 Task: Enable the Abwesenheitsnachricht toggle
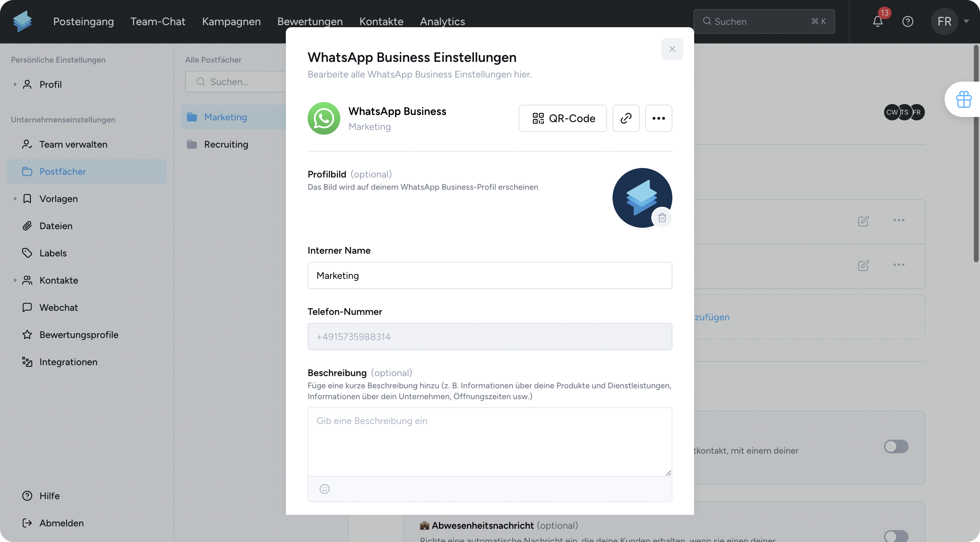click(x=896, y=535)
